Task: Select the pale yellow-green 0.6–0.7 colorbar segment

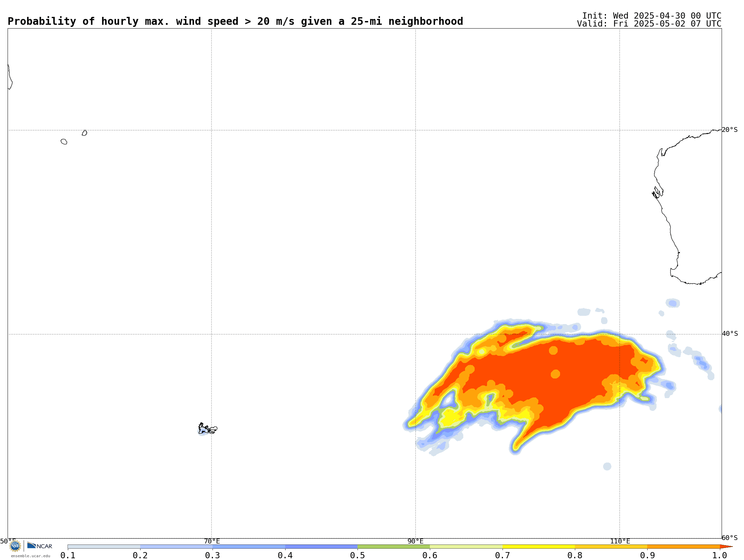Action: pyautogui.click(x=466, y=547)
